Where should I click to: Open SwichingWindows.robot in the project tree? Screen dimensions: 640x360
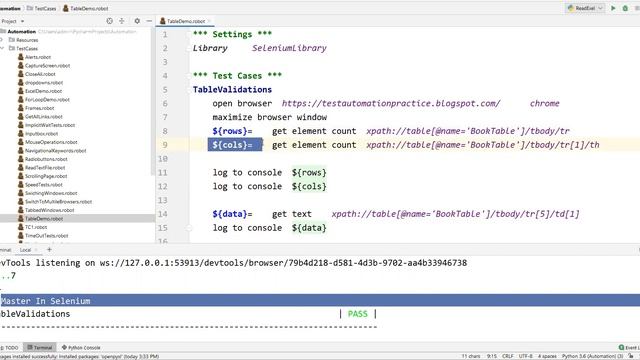(x=51, y=193)
